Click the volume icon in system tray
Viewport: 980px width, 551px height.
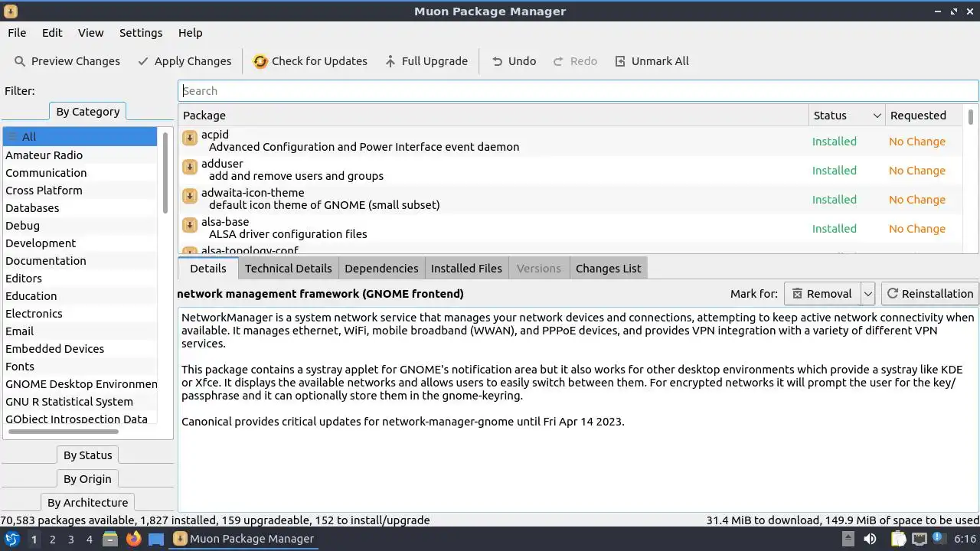(870, 539)
